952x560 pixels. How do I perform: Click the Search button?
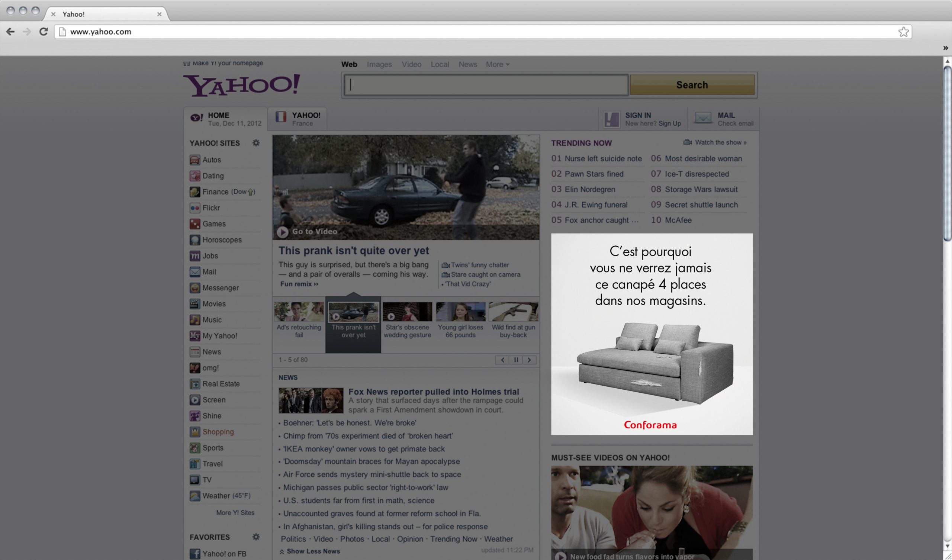click(692, 85)
